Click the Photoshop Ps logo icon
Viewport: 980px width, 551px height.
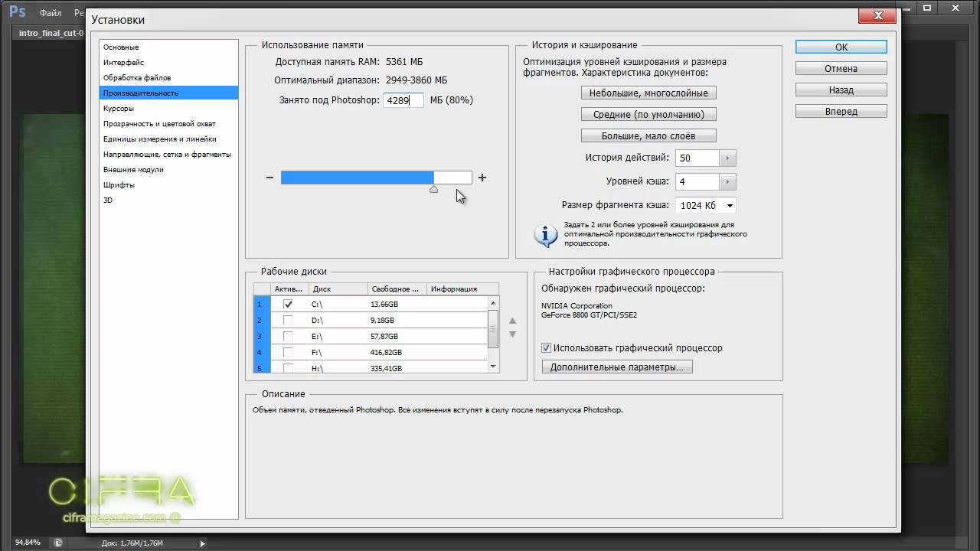point(17,11)
